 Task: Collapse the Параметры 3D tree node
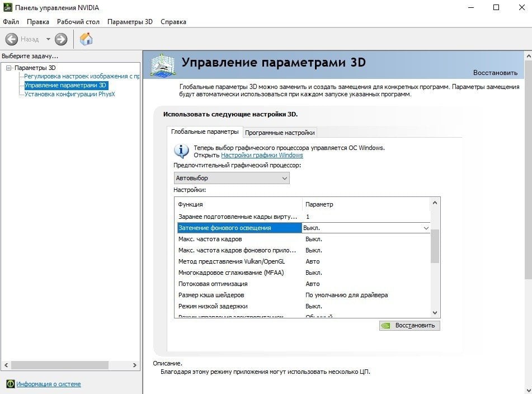click(x=9, y=68)
